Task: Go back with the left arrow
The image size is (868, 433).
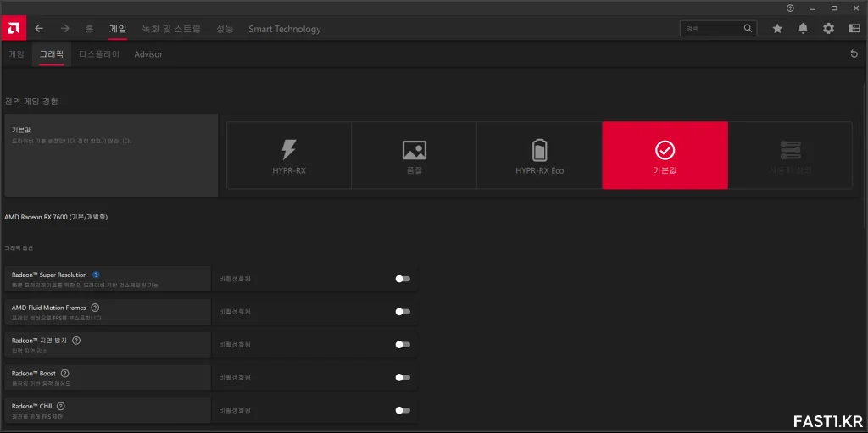Action: (39, 28)
